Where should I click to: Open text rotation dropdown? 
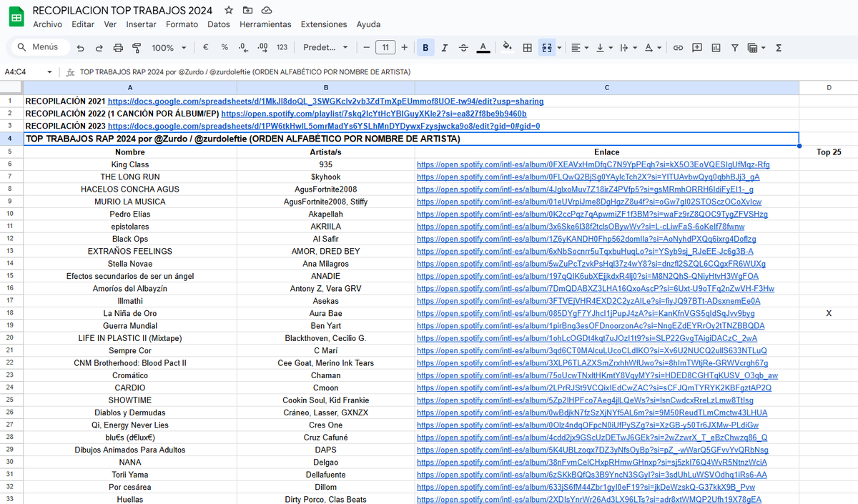click(651, 48)
